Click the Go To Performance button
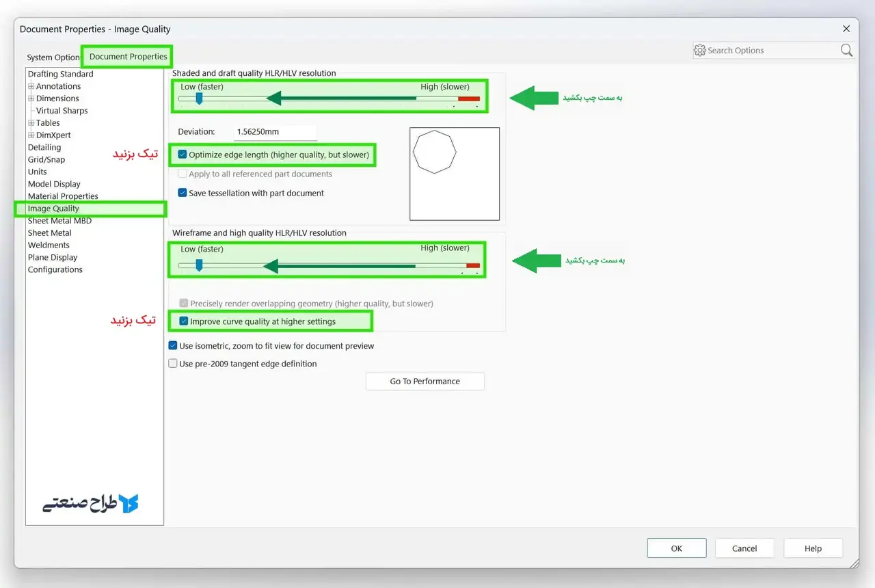Viewport: 875px width, 588px height. click(x=425, y=382)
